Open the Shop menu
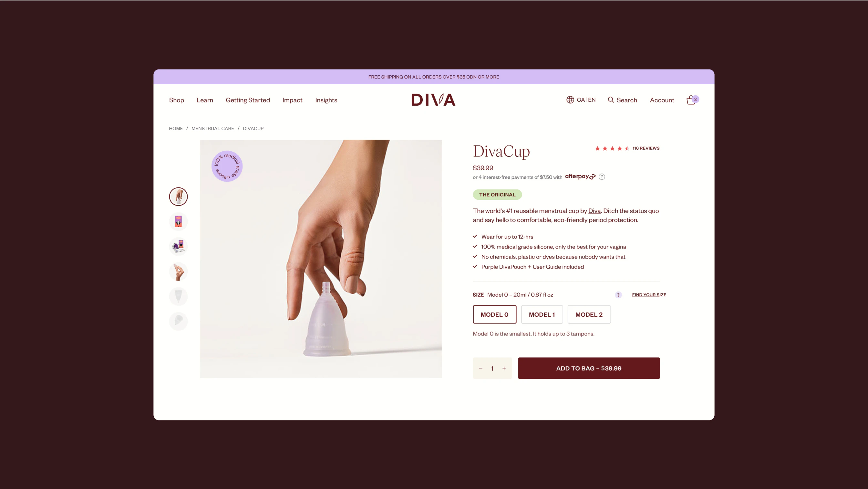Image resolution: width=868 pixels, height=489 pixels. click(176, 100)
